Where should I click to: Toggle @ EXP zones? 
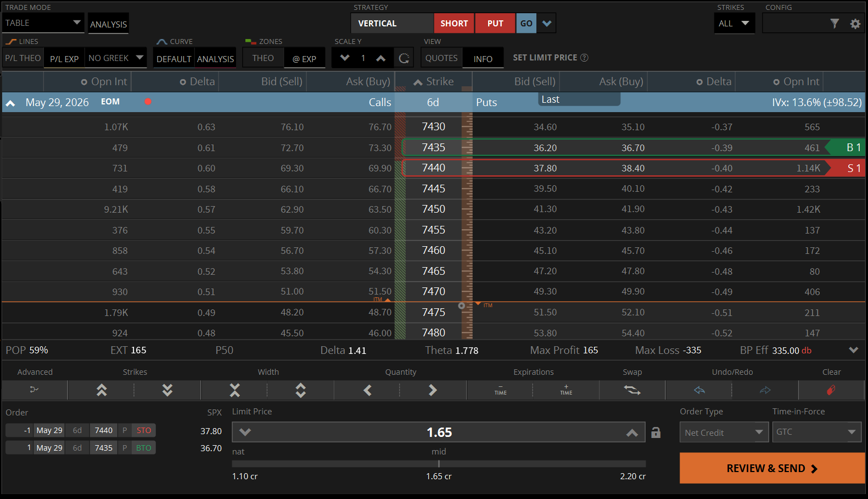(x=304, y=58)
